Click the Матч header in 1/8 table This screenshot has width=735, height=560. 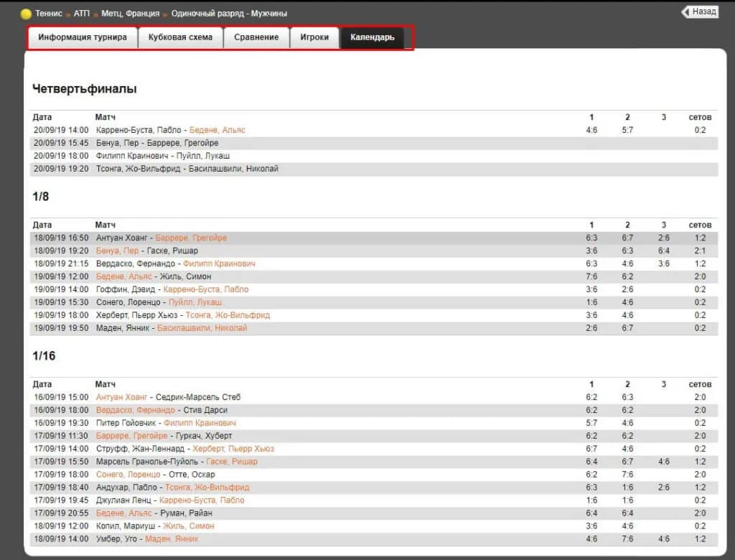click(x=106, y=225)
